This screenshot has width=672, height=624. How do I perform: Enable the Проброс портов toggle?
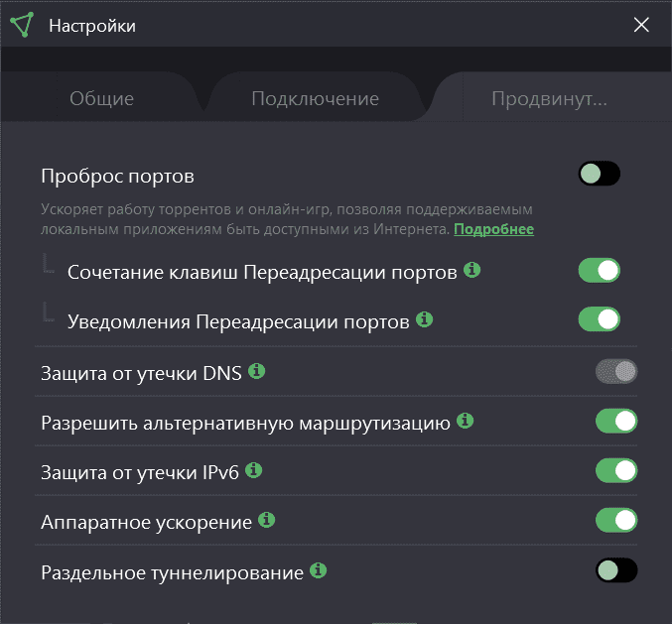(599, 175)
